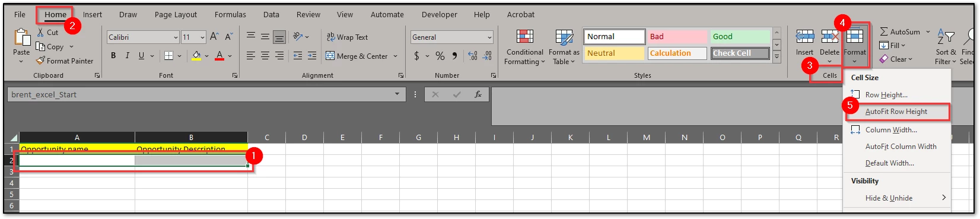The width and height of the screenshot is (980, 219).
Task: Switch to the Data tab
Action: 271,14
